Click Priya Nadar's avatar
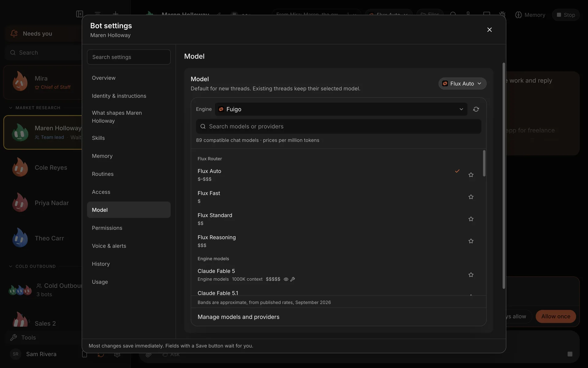The width and height of the screenshot is (588, 368). (20, 202)
